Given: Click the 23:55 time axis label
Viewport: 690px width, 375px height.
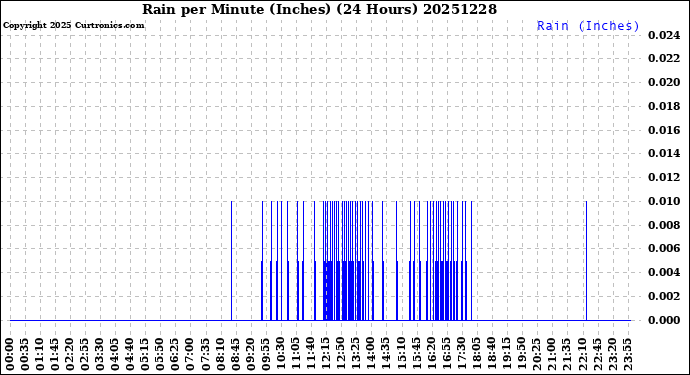Looking at the screenshot, I should (x=627, y=355).
